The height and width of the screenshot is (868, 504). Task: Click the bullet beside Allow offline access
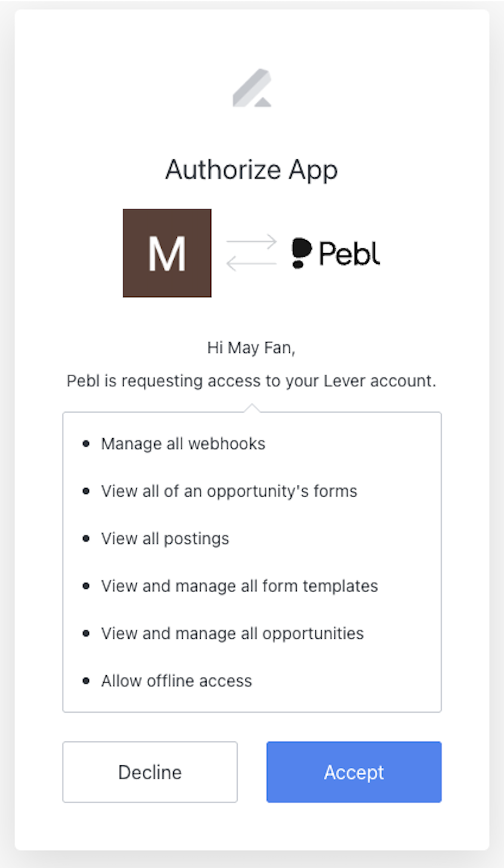click(86, 681)
